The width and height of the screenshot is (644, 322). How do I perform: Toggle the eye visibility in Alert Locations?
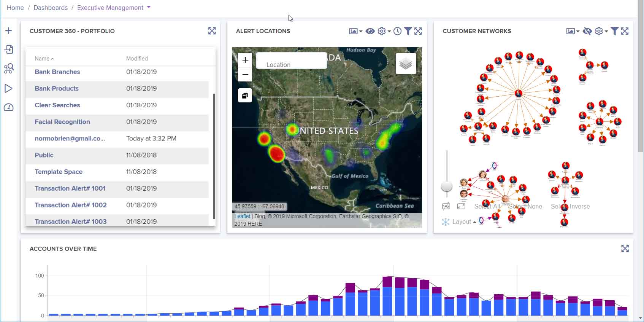370,31
